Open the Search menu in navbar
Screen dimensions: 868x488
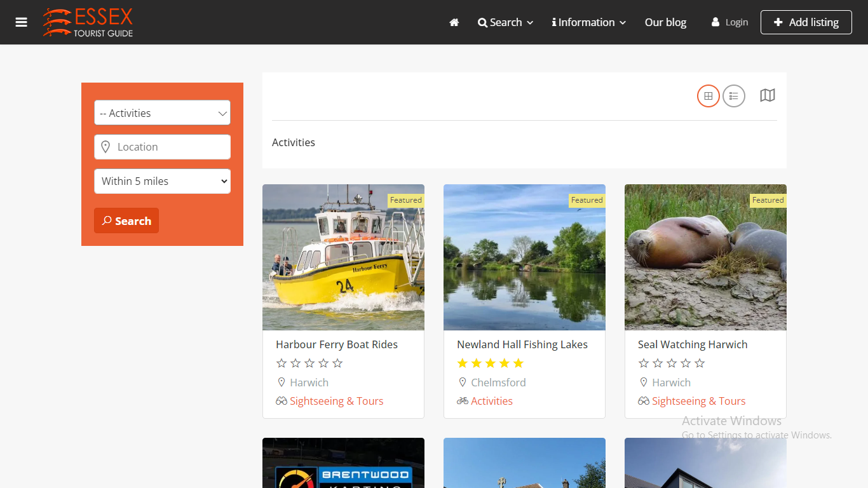click(x=505, y=22)
